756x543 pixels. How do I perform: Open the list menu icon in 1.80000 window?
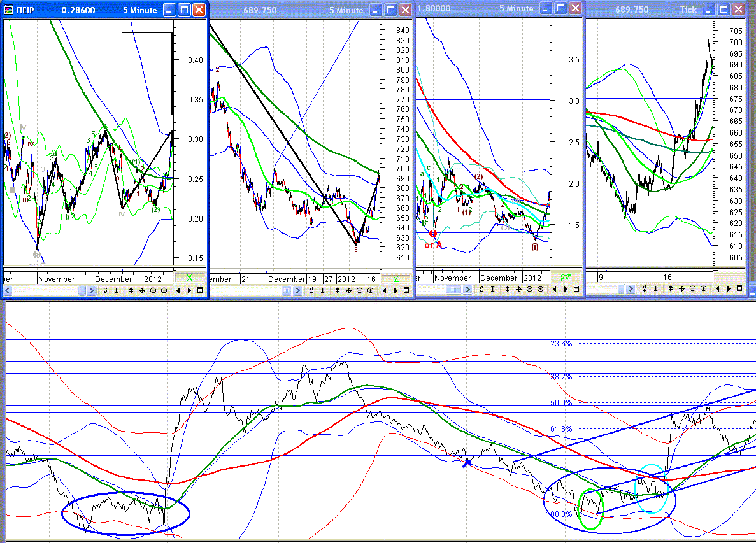click(x=576, y=289)
